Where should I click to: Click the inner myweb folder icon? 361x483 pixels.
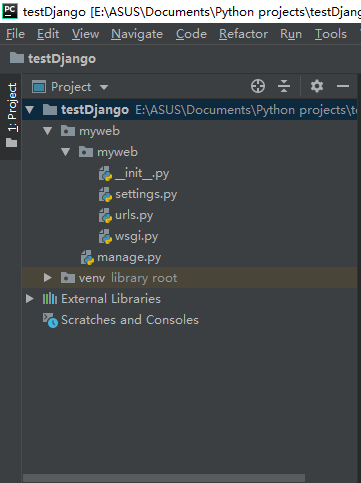86,152
